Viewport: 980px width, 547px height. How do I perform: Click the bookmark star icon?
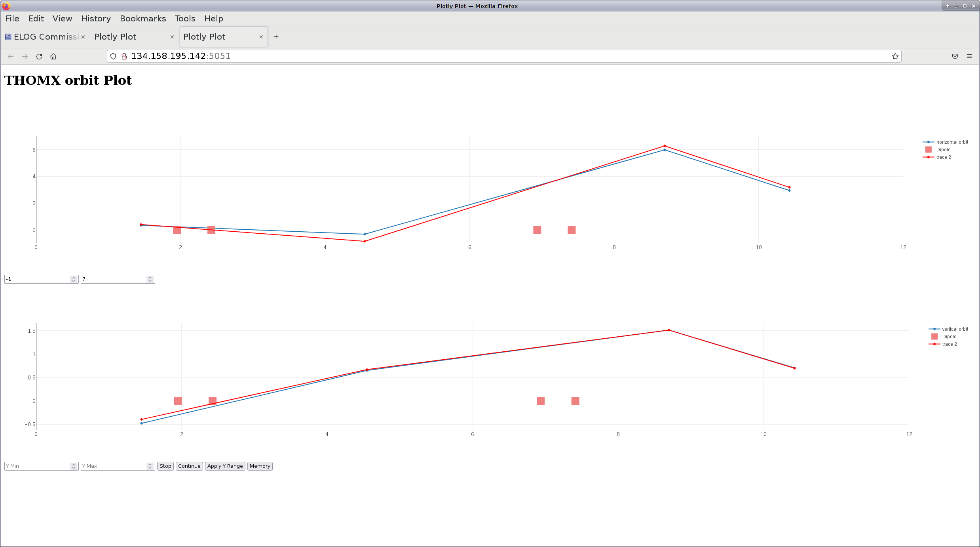[895, 57]
